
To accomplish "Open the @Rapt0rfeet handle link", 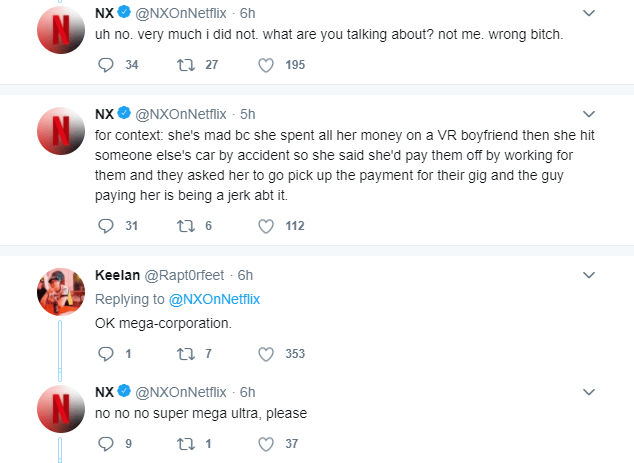I will click(189, 274).
